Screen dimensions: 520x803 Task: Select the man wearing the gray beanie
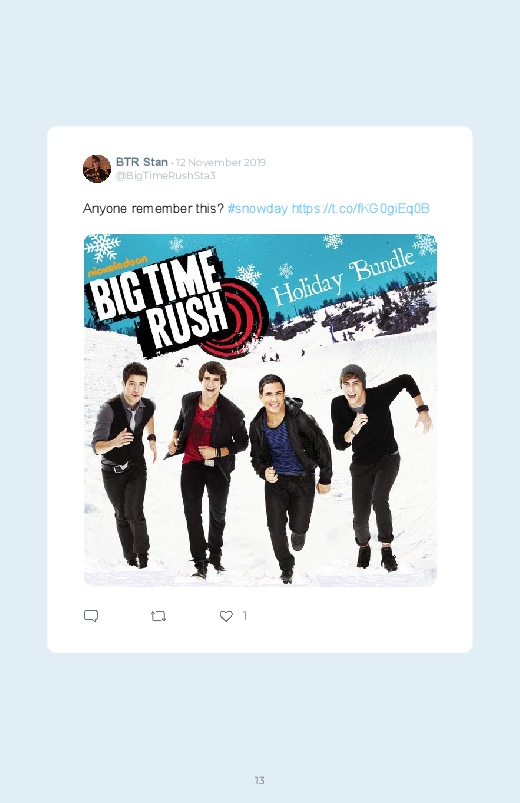tap(377, 466)
